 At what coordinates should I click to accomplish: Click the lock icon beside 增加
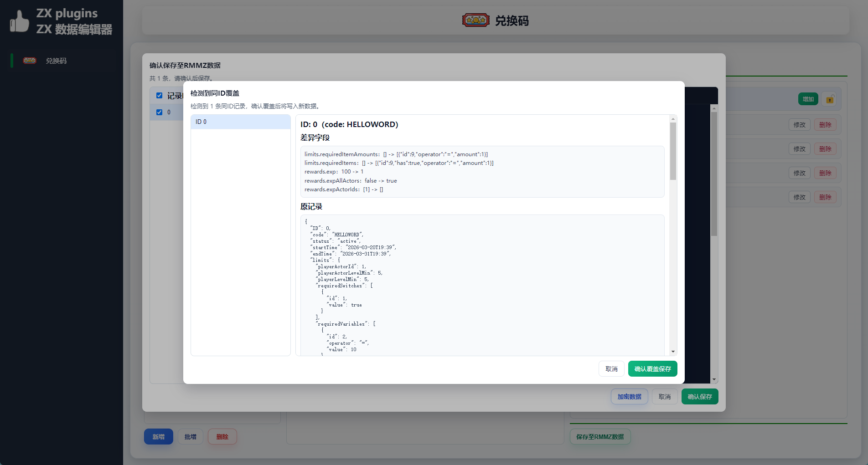coord(830,99)
